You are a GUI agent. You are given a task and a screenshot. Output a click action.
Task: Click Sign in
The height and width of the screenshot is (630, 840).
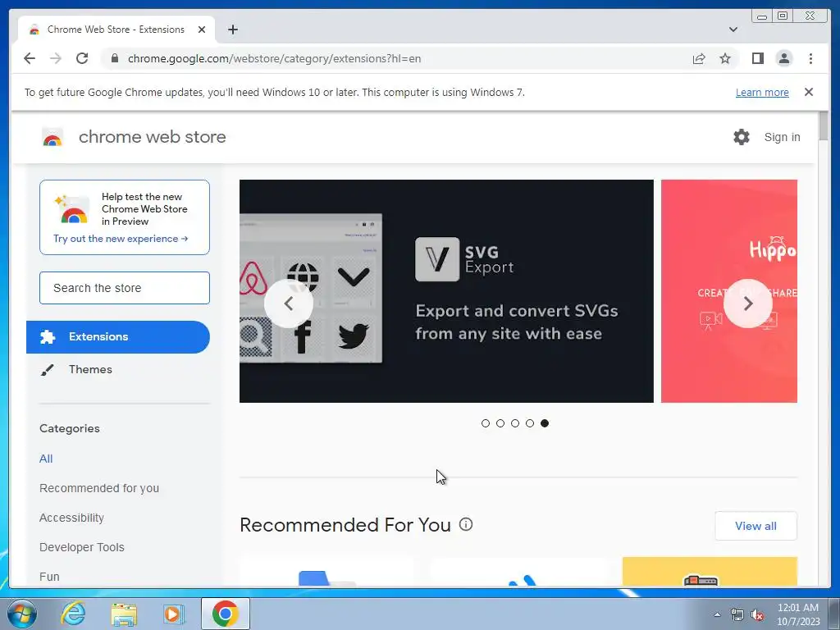[x=782, y=137]
